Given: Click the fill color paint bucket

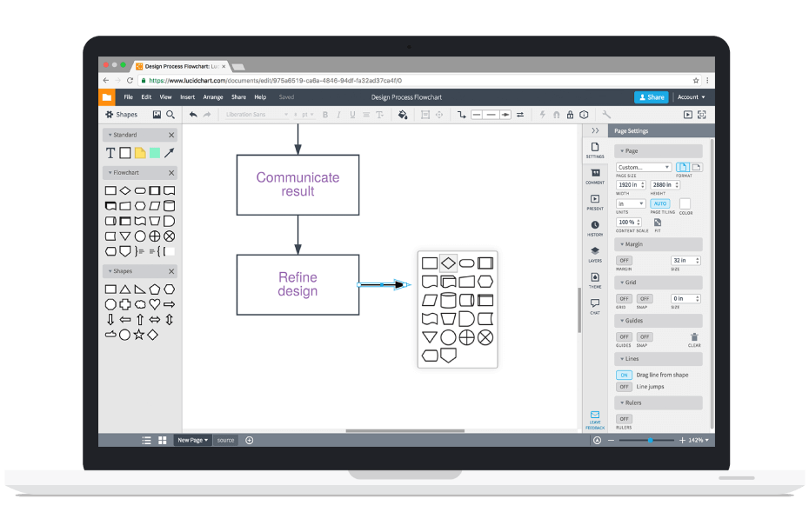Looking at the screenshot, I should tap(402, 115).
